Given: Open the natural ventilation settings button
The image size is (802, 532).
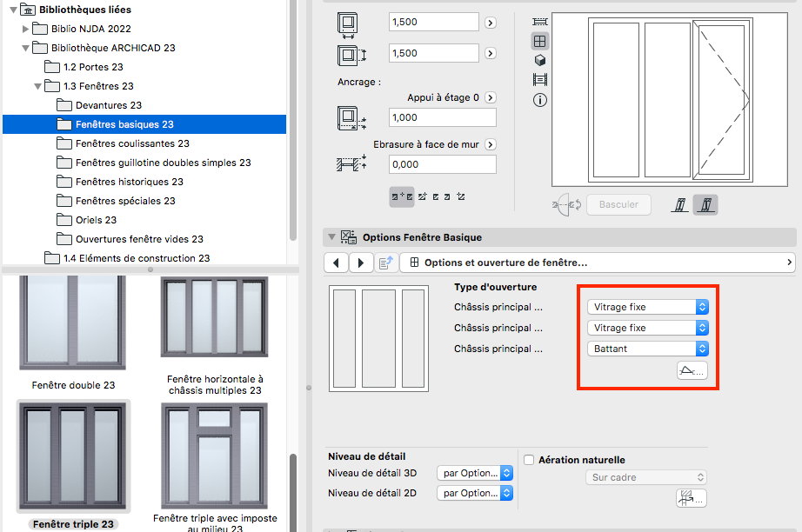Looking at the screenshot, I should [x=691, y=498].
